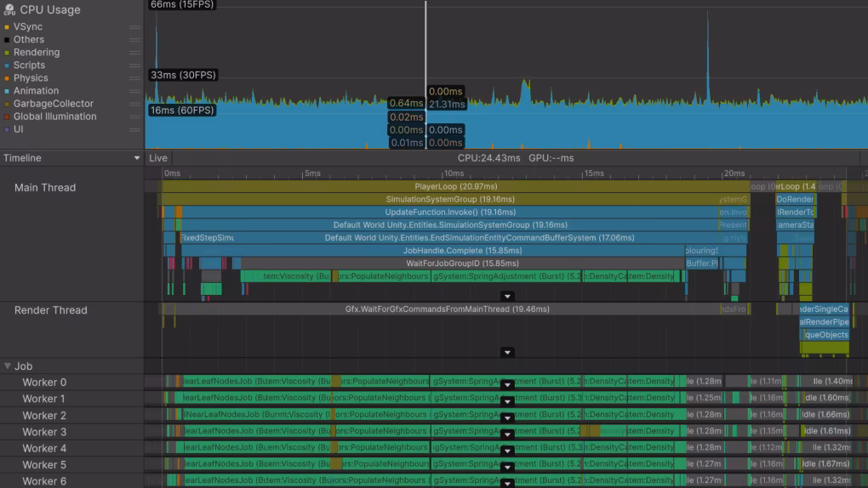
Task: Expand Render Thread rows with down arrow
Action: pos(507,353)
